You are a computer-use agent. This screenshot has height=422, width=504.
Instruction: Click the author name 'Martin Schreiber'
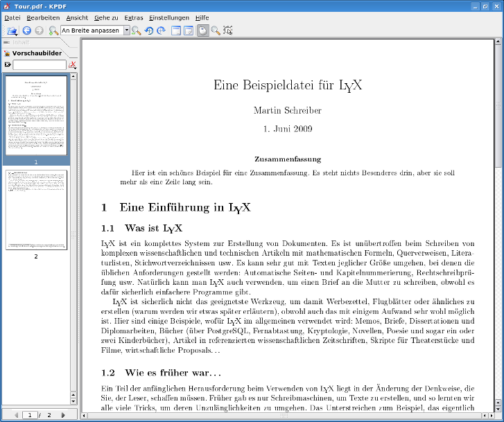point(288,111)
